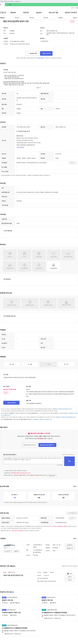
Task: Expand 채용 담당자 정보 열람하기 dropdown
Action: point(47,445)
